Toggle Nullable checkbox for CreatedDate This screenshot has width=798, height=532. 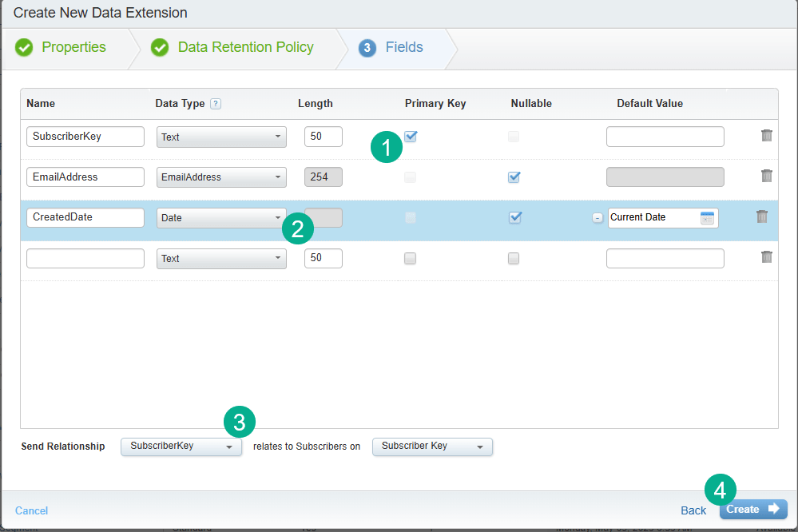pyautogui.click(x=515, y=217)
